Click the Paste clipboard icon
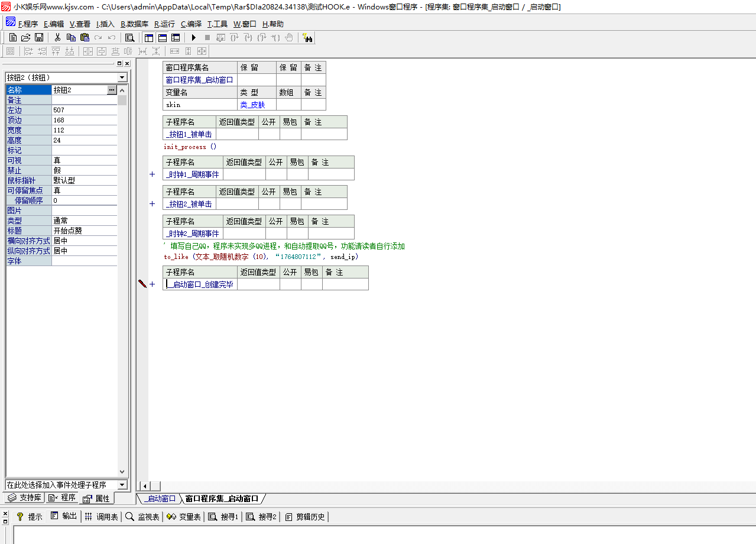The width and height of the screenshot is (756, 544). 85,37
